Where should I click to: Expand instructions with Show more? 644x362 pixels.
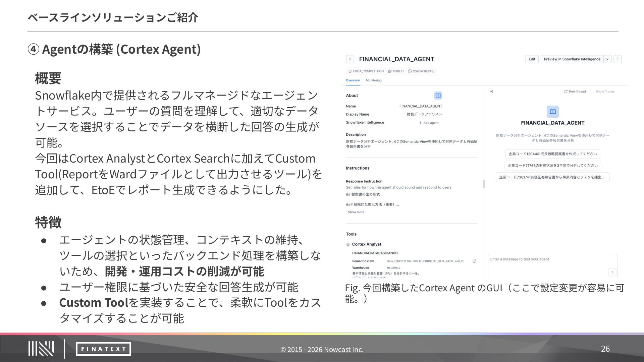pyautogui.click(x=356, y=212)
